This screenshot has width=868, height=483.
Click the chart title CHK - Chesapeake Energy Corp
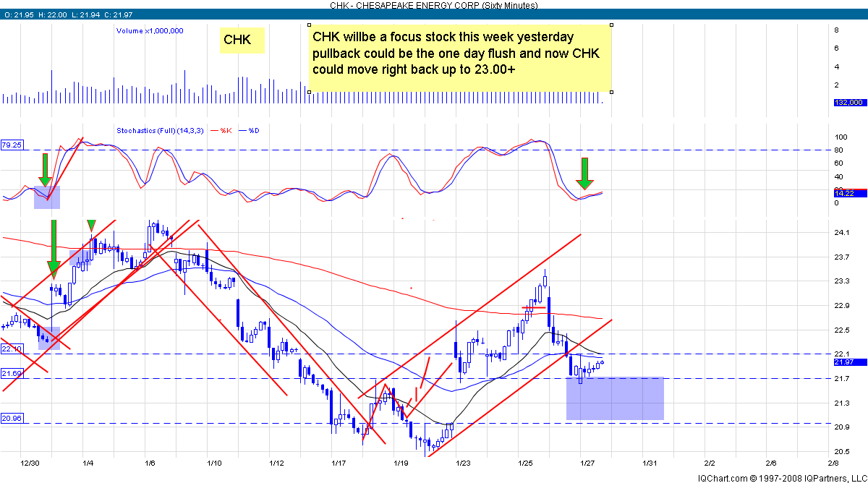pyautogui.click(x=433, y=5)
